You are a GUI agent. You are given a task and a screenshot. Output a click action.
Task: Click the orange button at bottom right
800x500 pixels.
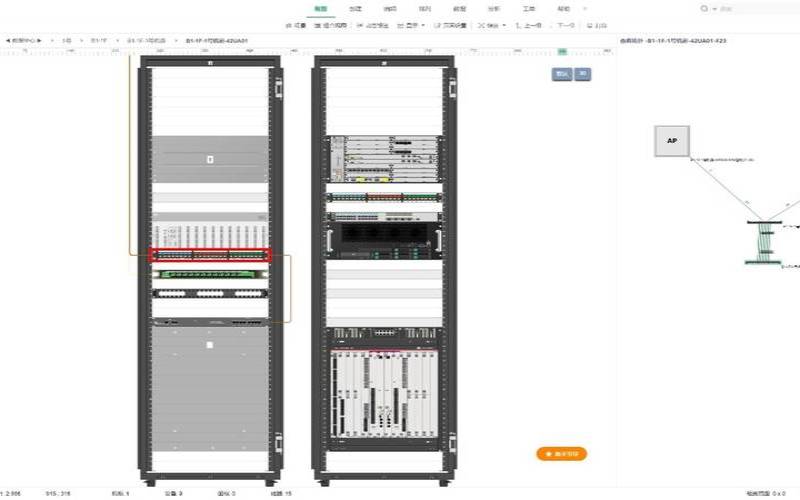coord(562,454)
